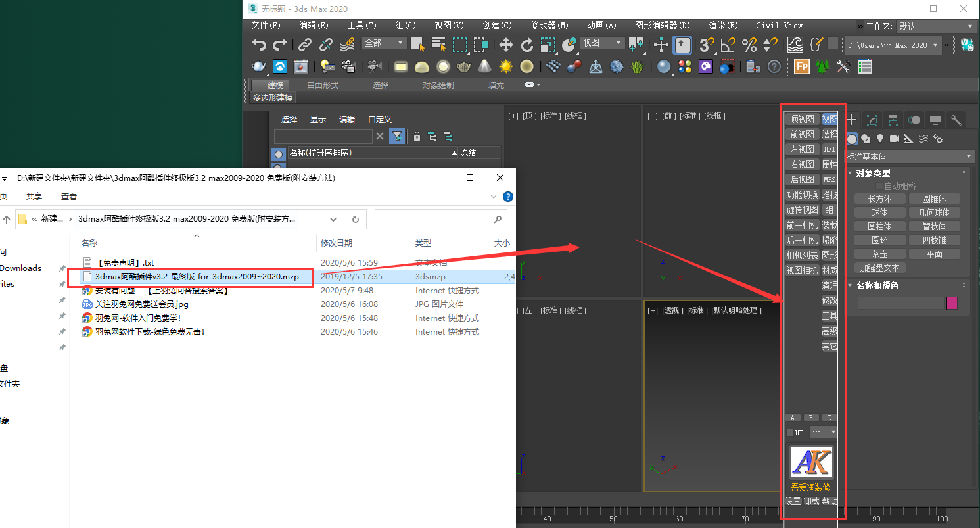Click the 顶视图 plugin button
Viewport: 980px width, 528px height.
pyautogui.click(x=802, y=119)
